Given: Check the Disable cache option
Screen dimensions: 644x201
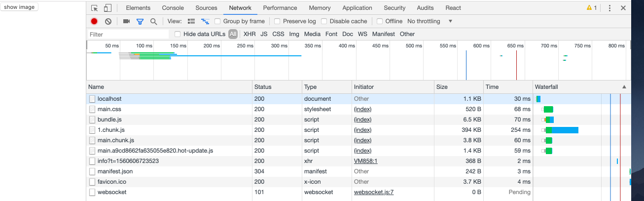Looking at the screenshot, I should pos(324,21).
